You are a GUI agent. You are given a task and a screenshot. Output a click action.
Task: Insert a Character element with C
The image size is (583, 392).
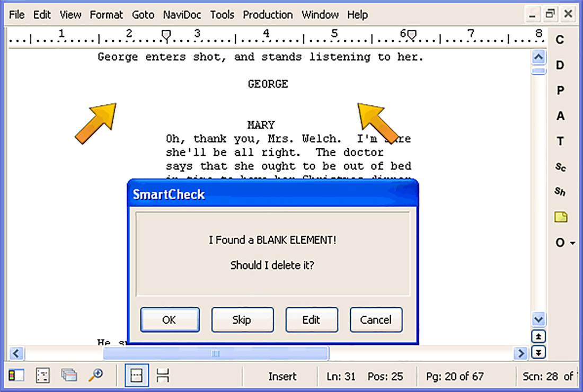coord(560,40)
